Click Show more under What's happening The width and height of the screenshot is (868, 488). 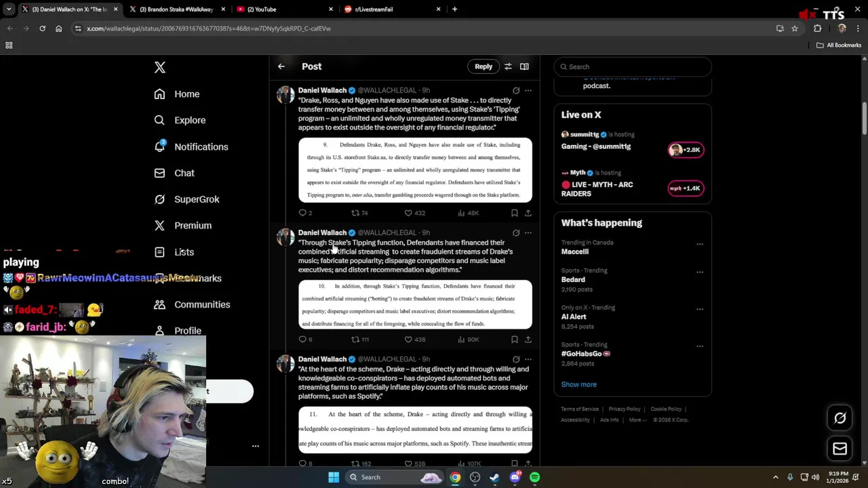click(578, 384)
